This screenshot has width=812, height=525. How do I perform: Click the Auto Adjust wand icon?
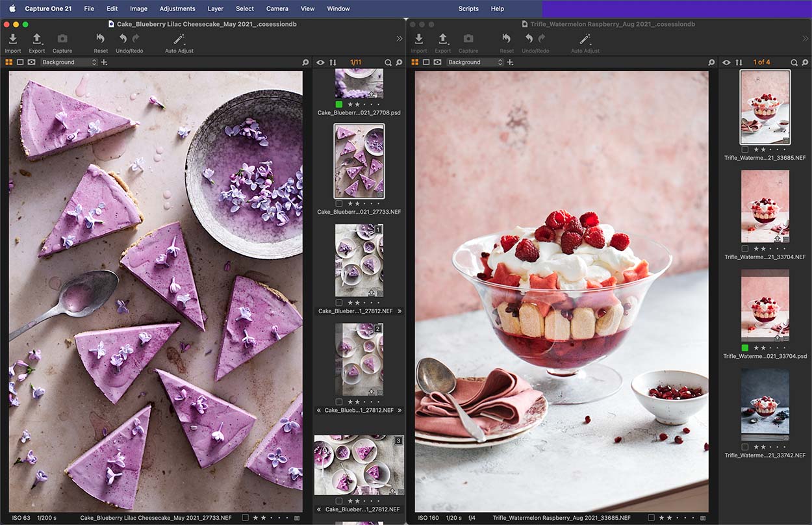[179, 42]
